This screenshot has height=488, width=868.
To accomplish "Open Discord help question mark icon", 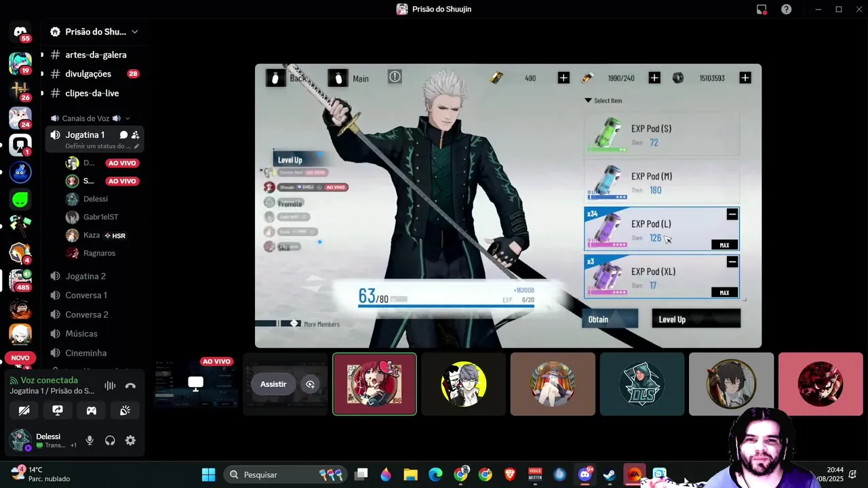I will click(786, 9).
